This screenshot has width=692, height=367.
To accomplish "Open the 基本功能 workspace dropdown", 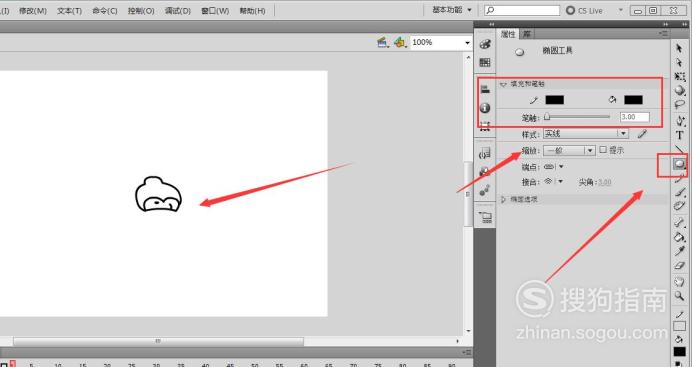I will 451,10.
